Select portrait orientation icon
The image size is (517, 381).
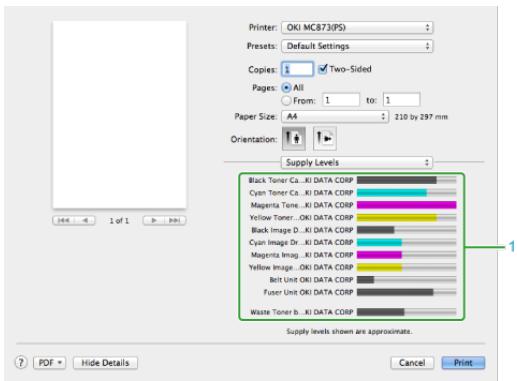pos(294,138)
